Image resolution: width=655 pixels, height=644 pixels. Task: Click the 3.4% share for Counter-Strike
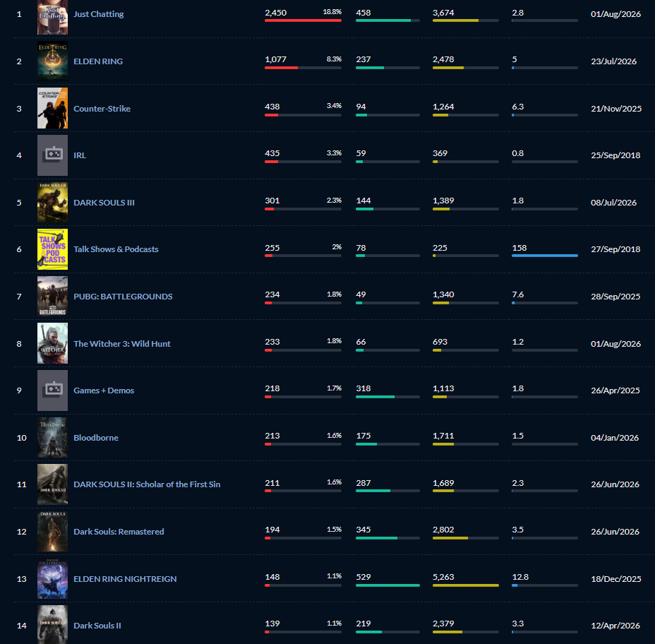point(334,106)
